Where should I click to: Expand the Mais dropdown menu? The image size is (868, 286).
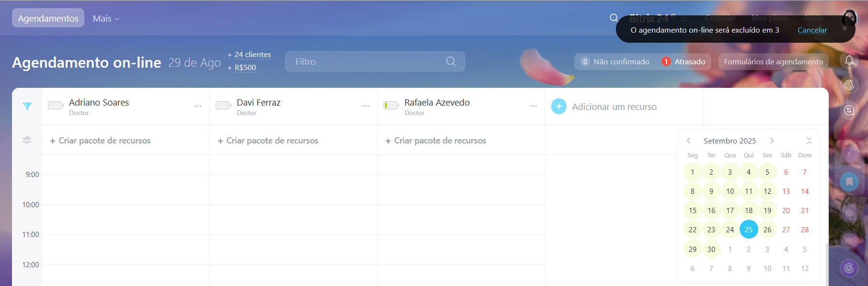tap(106, 19)
